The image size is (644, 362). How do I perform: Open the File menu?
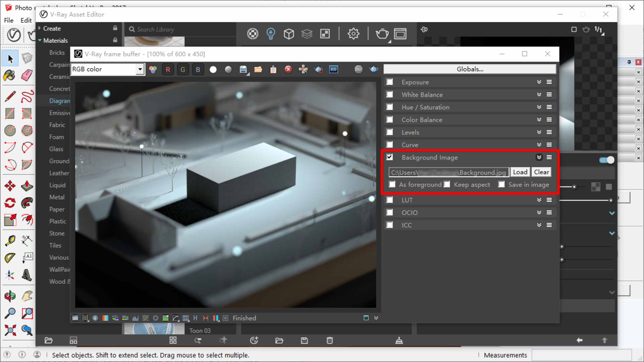9,20
